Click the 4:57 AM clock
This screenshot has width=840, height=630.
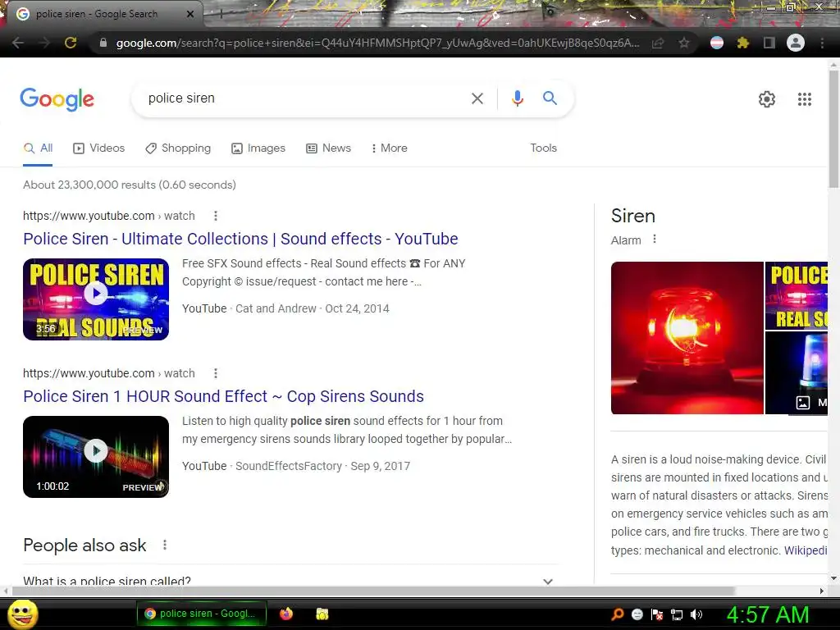[768, 614]
